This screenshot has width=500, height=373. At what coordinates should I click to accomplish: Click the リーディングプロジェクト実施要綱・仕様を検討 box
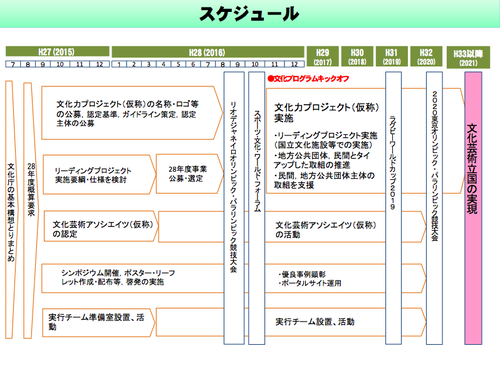pos(99,174)
